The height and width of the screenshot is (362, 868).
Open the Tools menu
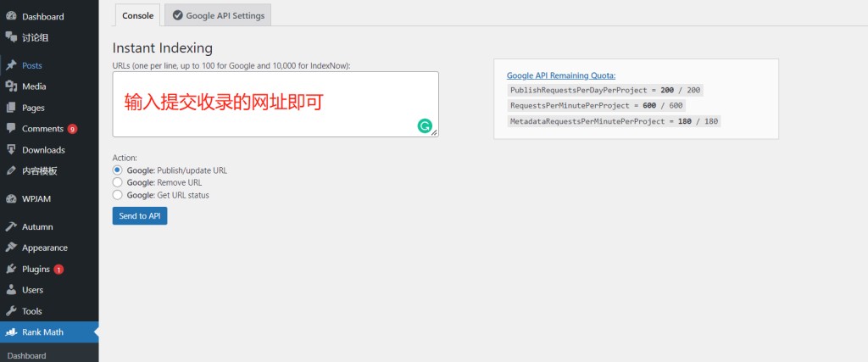[49, 311]
